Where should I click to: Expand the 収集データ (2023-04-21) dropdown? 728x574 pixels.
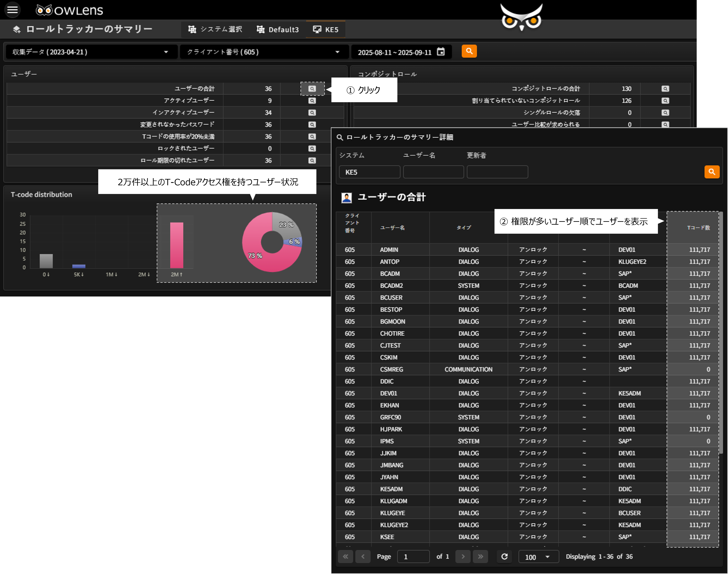point(91,52)
